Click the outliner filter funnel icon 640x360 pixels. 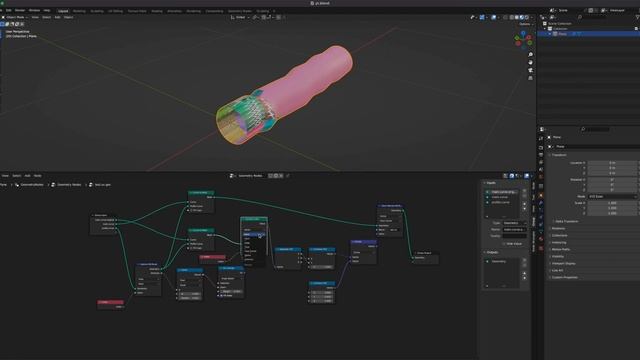[637, 18]
